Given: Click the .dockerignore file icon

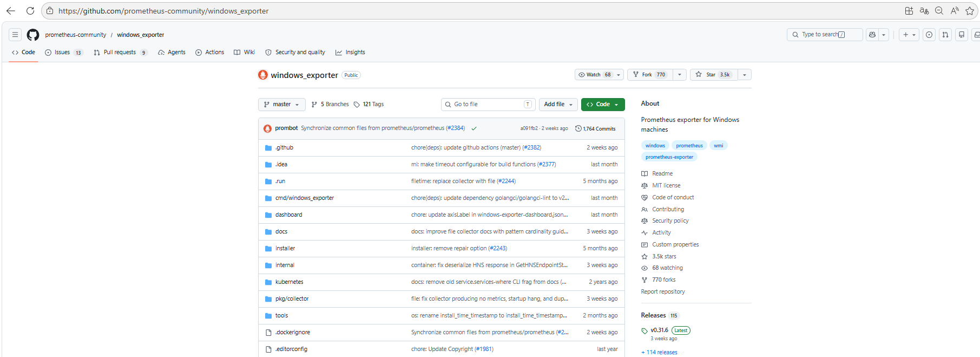Looking at the screenshot, I should [268, 333].
